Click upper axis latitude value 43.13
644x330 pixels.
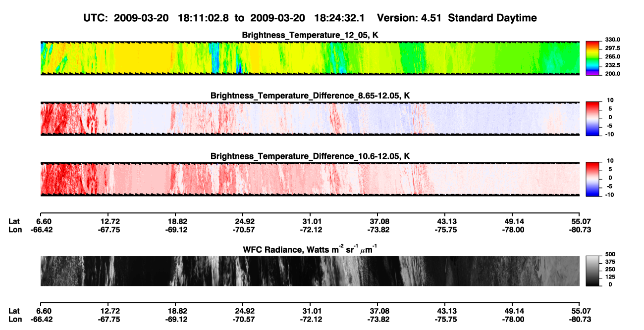[445, 221]
